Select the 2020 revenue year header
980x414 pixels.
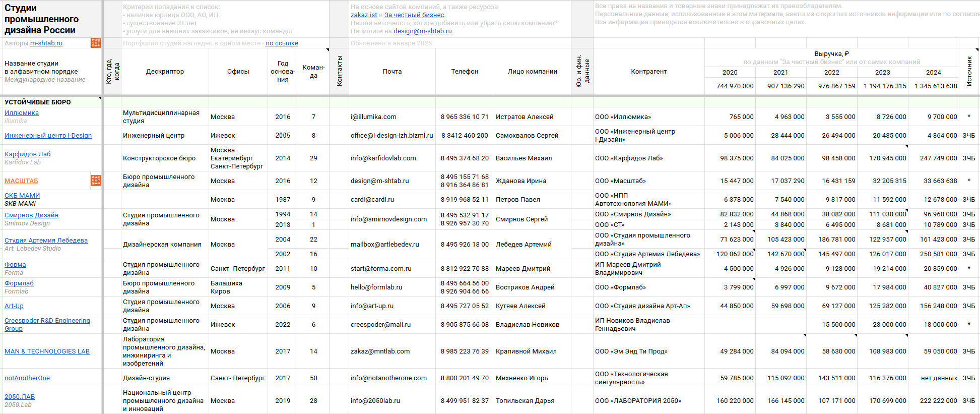coord(730,73)
